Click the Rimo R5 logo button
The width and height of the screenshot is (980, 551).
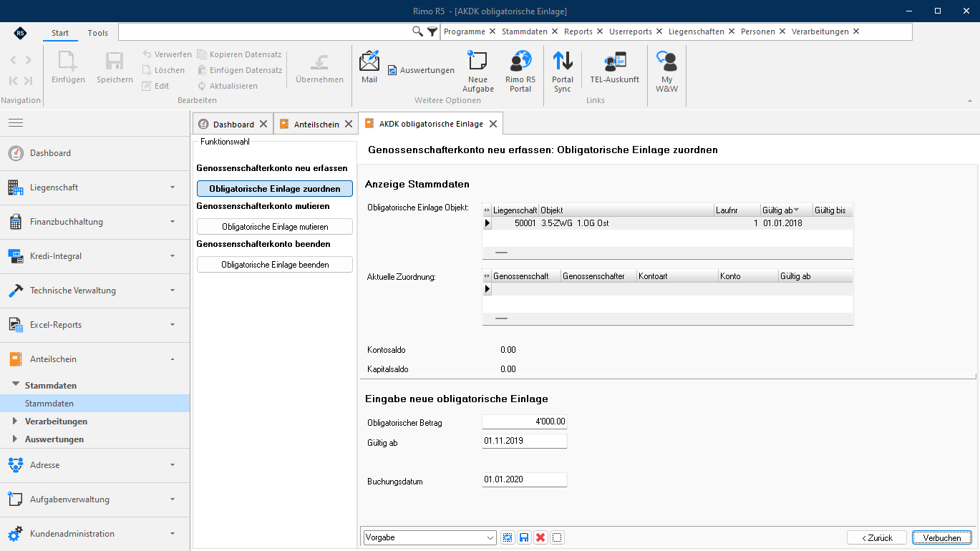click(x=20, y=33)
